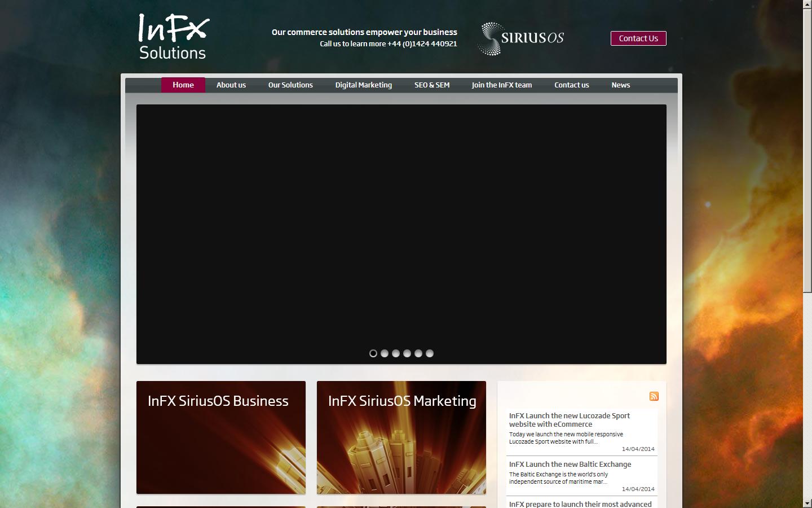Open the SEO & SEM page

432,85
